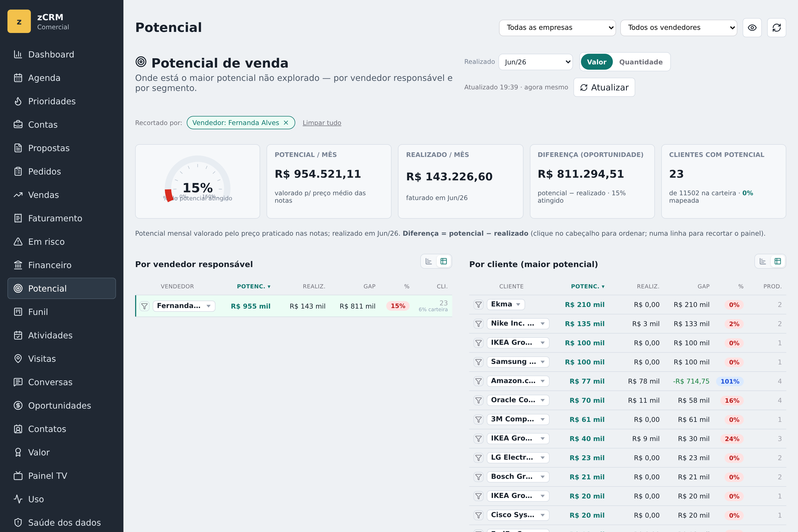Viewport: 798px width, 532px height.
Task: Click filter funnel icon on Ekma row
Action: (478, 305)
